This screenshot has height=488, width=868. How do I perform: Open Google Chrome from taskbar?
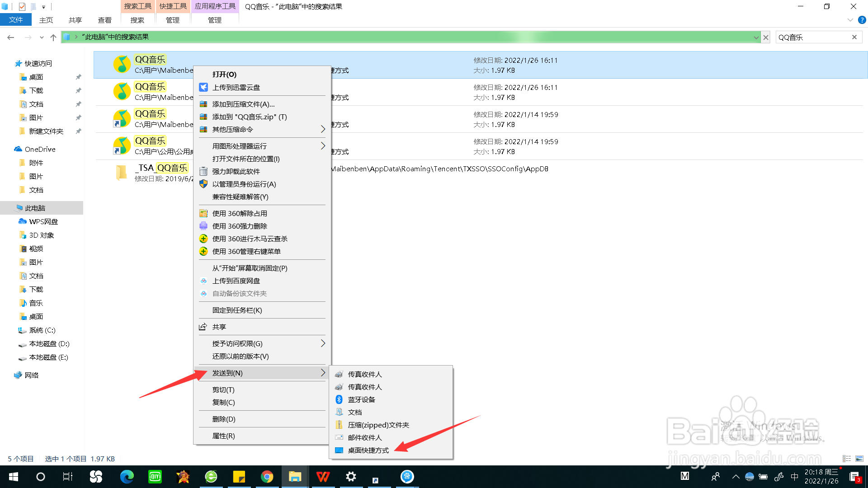point(267,477)
